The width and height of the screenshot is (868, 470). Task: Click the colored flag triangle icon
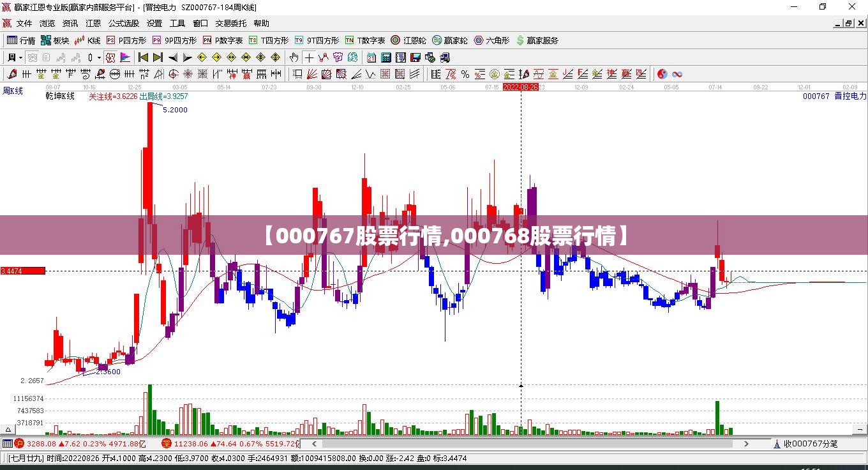click(124, 57)
